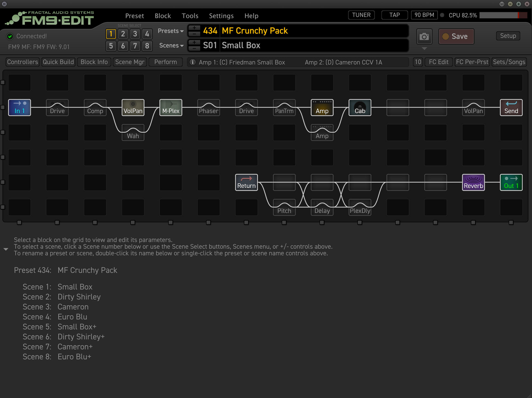Click the camera snapshot icon

(424, 36)
